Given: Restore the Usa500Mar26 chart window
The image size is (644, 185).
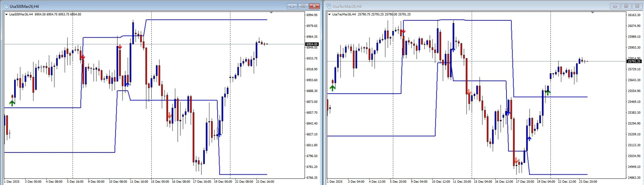Looking at the screenshot, I should pyautogui.click(x=303, y=6).
